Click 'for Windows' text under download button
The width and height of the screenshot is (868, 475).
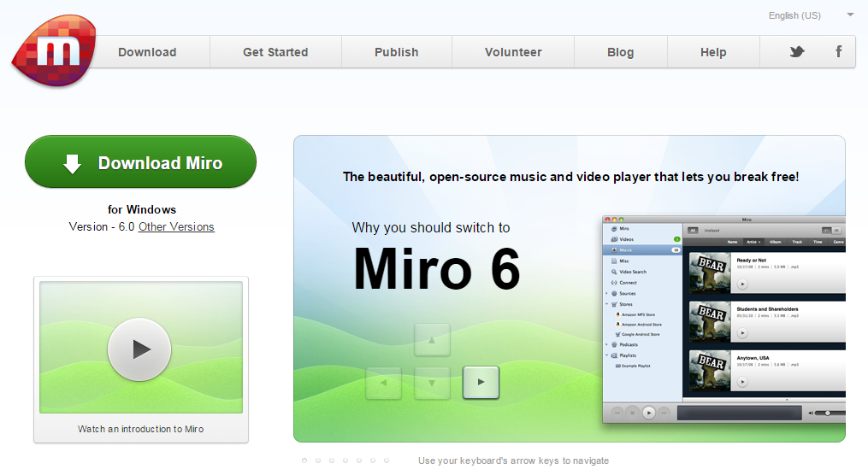(x=142, y=209)
